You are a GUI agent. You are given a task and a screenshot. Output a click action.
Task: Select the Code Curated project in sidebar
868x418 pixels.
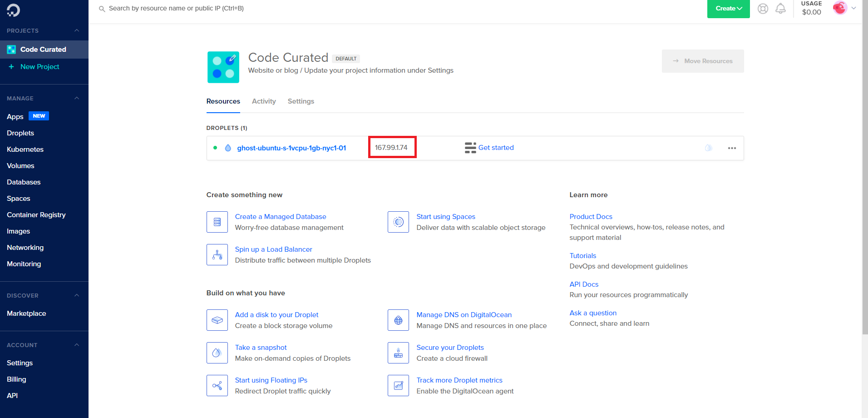point(44,50)
